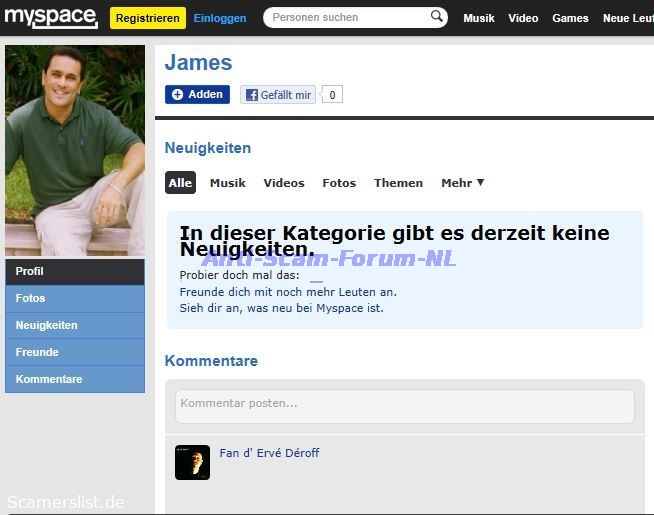Focus the 'Personen suchen' search field

[x=348, y=18]
